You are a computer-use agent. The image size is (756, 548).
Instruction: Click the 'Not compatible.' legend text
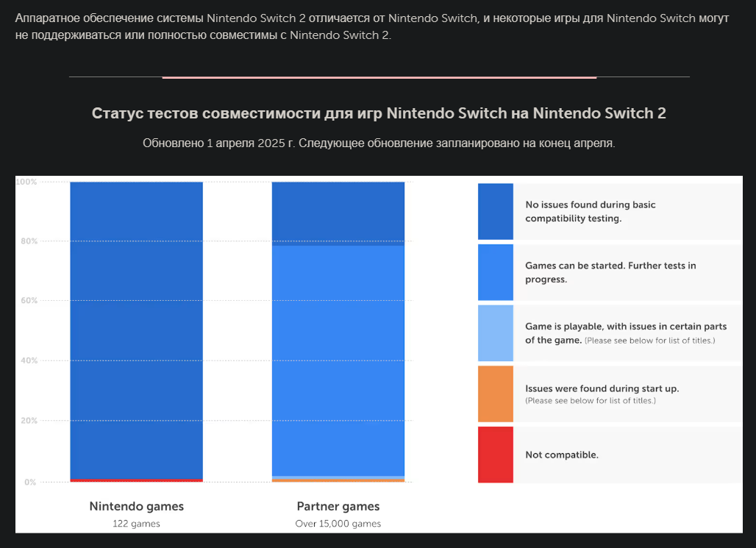point(562,455)
